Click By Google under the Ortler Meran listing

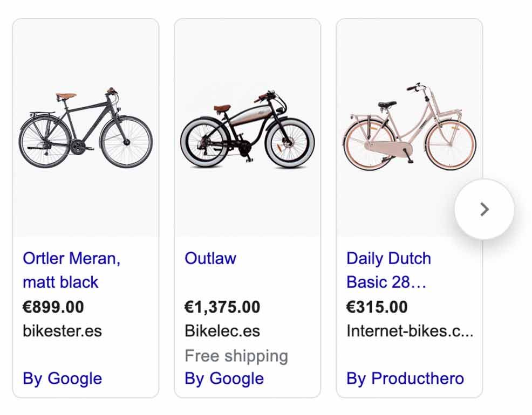point(61,378)
